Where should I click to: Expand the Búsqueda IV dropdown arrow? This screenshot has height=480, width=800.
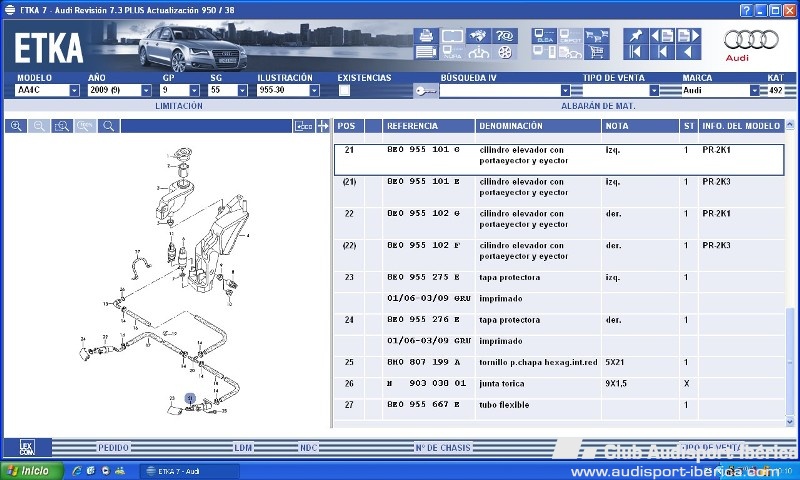[x=565, y=90]
